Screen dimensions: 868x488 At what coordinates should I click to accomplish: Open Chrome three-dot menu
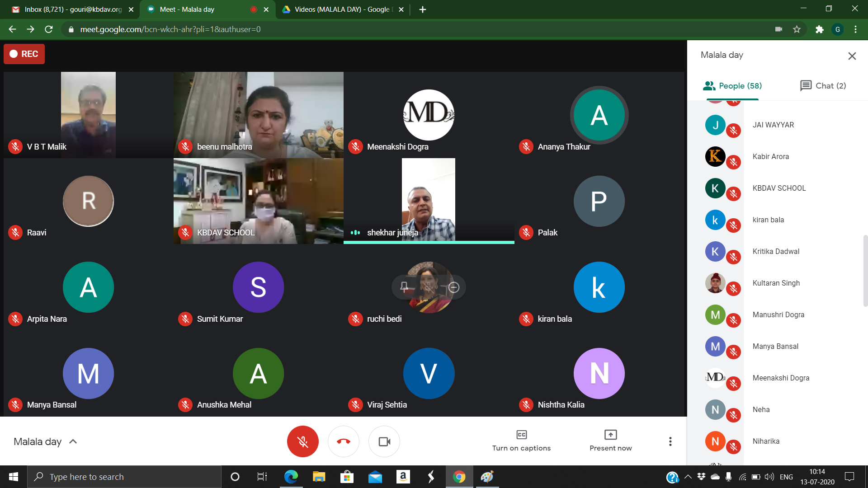click(855, 29)
